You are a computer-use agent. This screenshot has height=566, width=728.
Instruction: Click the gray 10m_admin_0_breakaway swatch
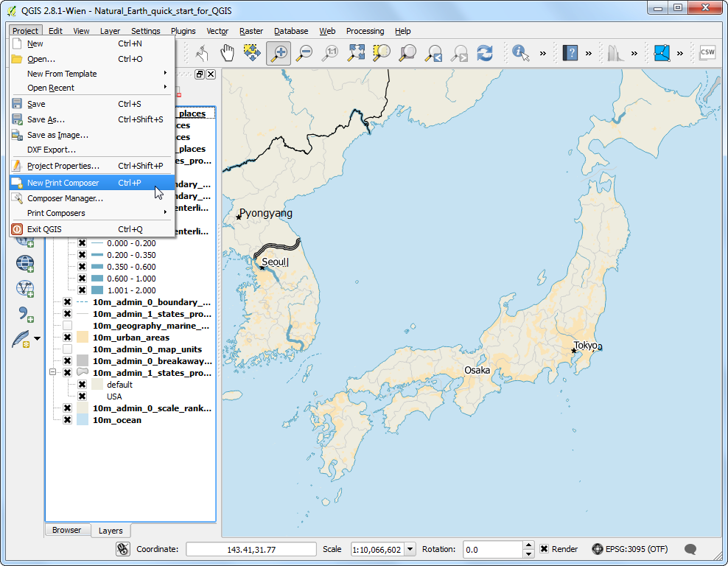point(83,361)
